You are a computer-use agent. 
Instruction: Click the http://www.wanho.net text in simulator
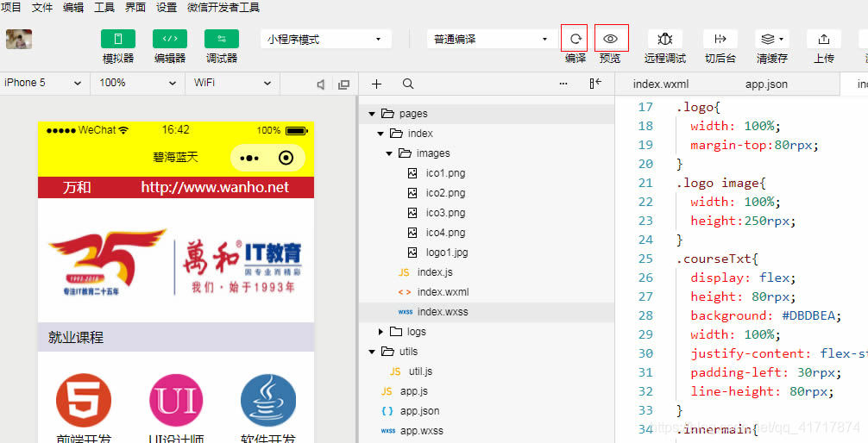(x=215, y=188)
